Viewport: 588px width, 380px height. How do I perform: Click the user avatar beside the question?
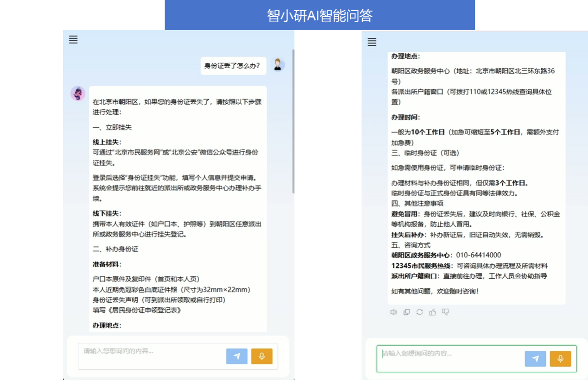pyautogui.click(x=278, y=65)
